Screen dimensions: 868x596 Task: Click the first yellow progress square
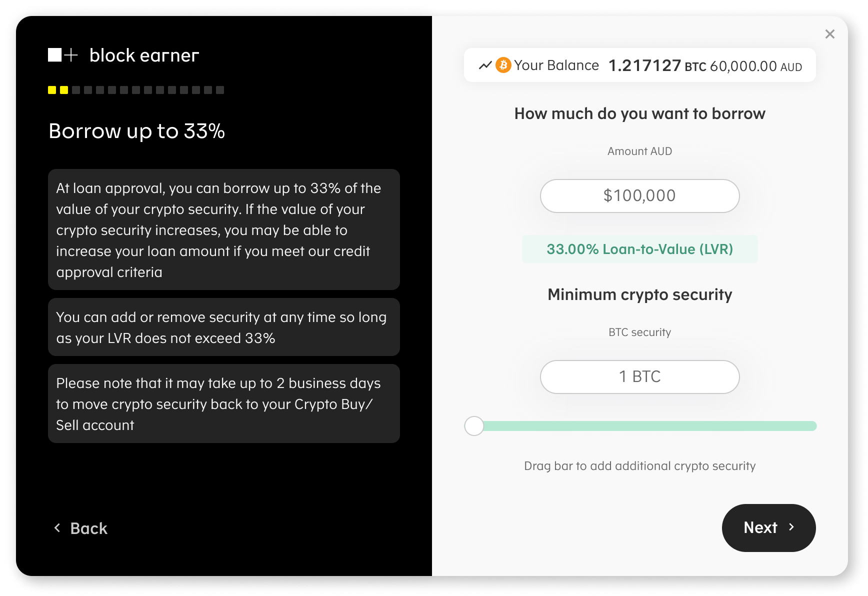52,90
